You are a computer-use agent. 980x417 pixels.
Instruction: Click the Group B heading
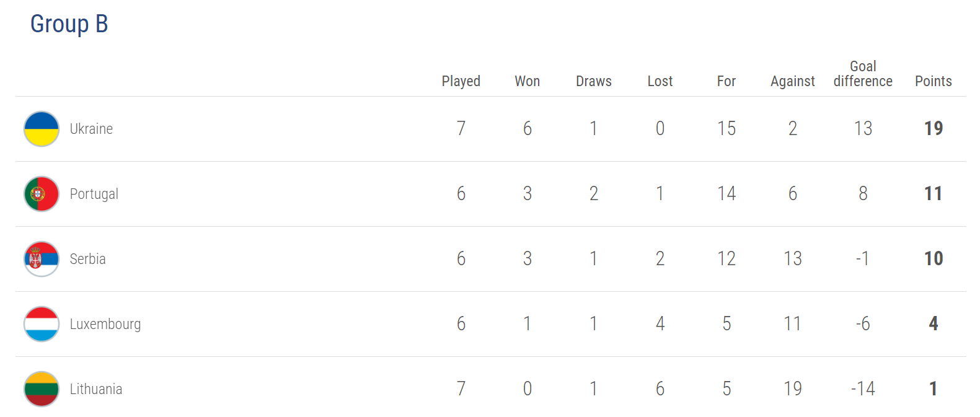point(69,24)
